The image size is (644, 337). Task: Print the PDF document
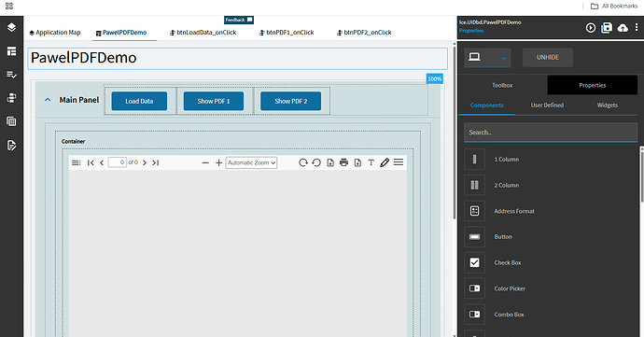pos(343,162)
